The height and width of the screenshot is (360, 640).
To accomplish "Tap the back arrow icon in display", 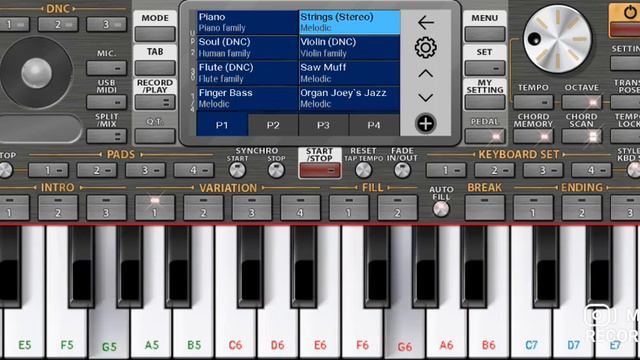I will pos(426,22).
